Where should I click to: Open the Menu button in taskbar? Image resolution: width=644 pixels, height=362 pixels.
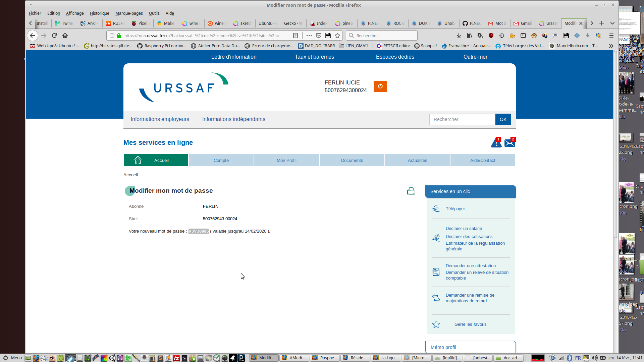point(12,358)
